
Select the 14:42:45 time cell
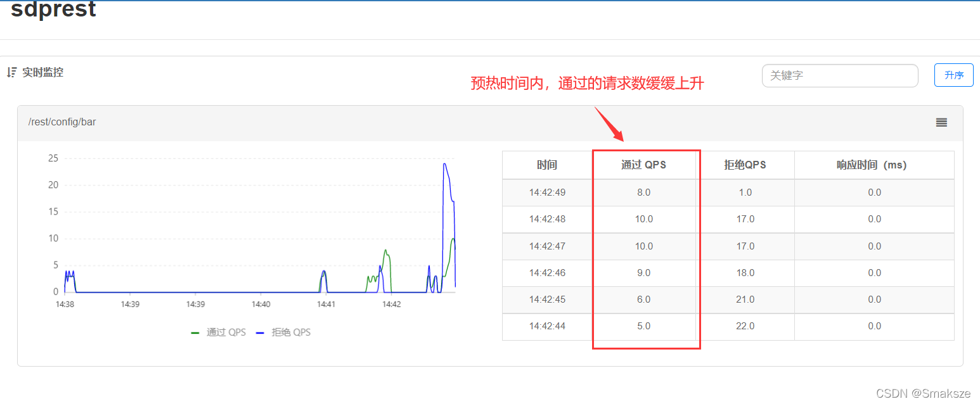coord(547,300)
